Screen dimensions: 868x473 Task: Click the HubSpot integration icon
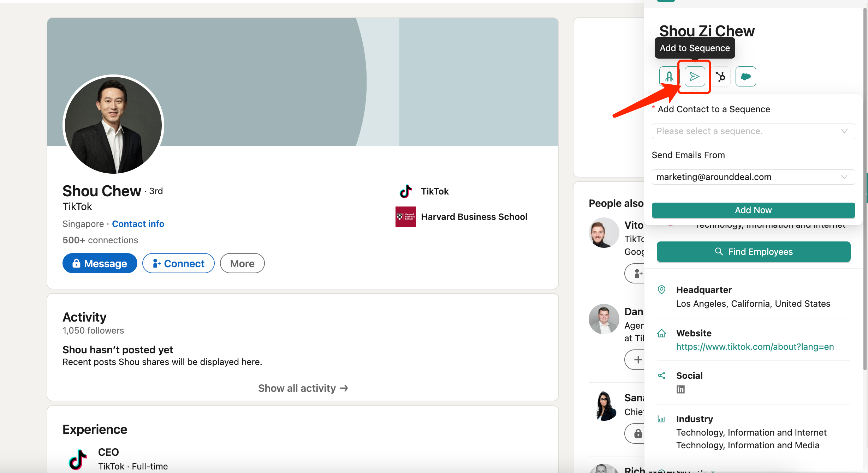pos(720,76)
